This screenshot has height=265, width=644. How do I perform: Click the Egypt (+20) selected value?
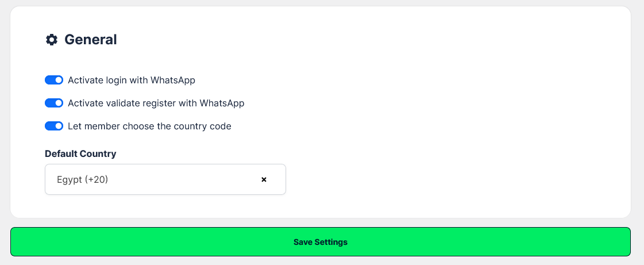click(x=83, y=179)
